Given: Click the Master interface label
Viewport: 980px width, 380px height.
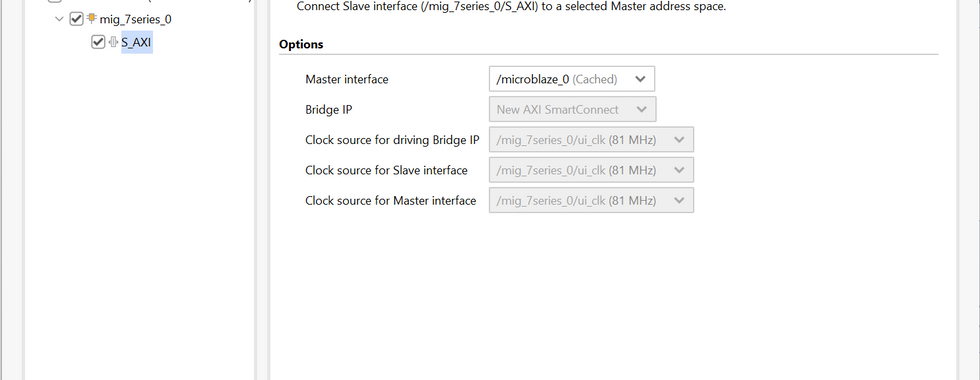Looking at the screenshot, I should [347, 79].
